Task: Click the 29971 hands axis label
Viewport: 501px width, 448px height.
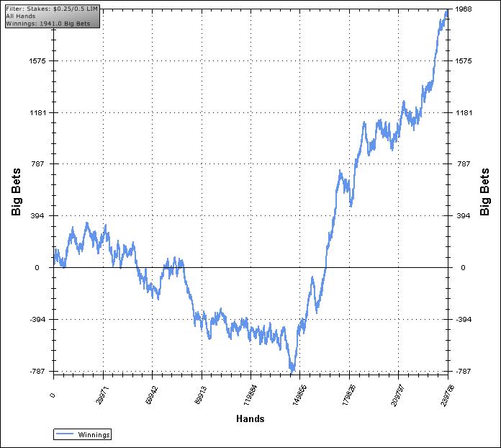Action: pyautogui.click(x=103, y=395)
